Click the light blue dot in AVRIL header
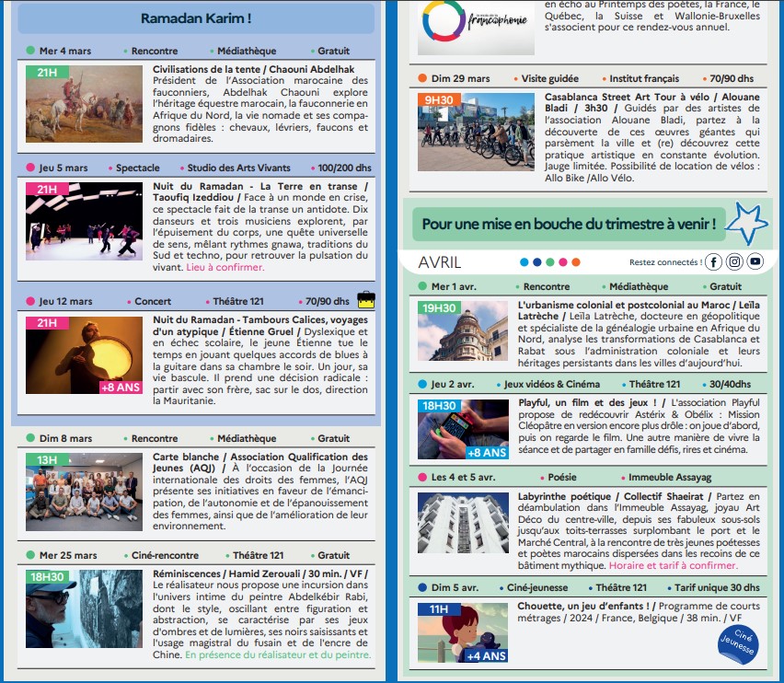The width and height of the screenshot is (784, 683). point(524,262)
